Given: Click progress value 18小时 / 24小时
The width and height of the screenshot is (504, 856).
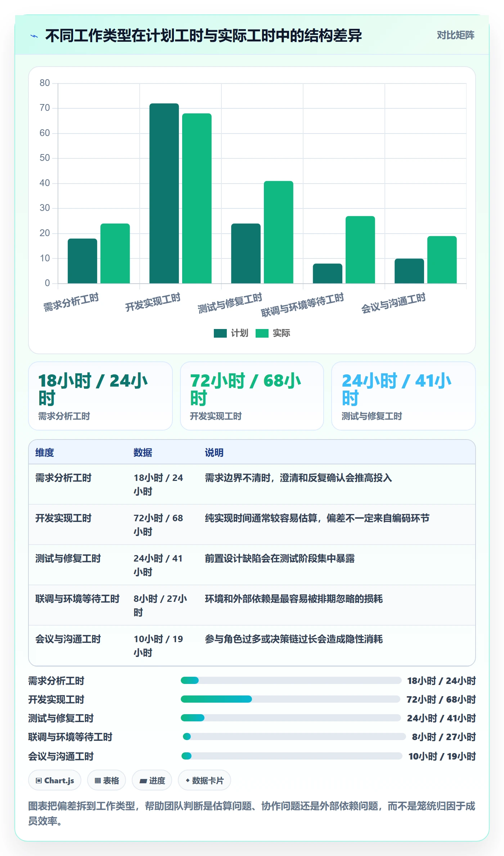Looking at the screenshot, I should [441, 681].
